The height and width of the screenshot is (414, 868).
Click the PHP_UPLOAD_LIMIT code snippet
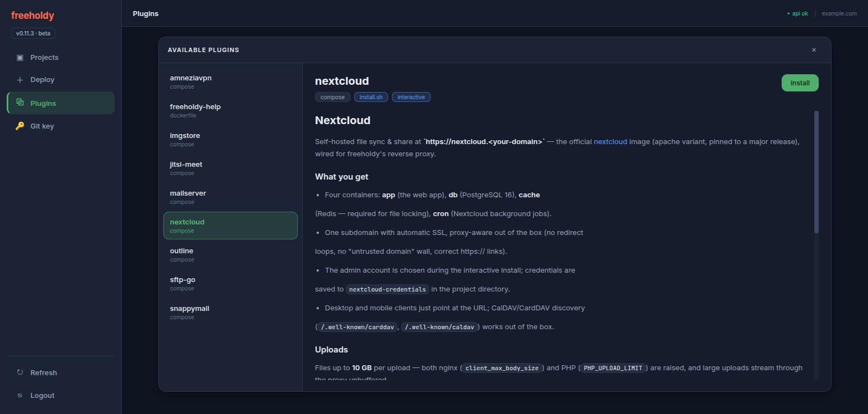point(613,368)
